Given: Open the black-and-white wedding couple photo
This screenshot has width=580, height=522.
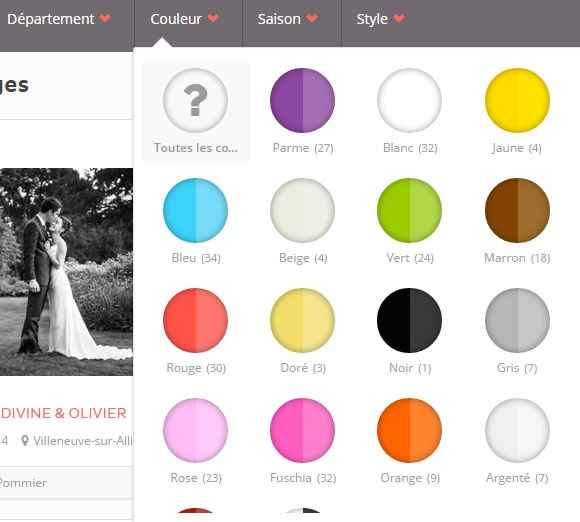Looking at the screenshot, I should 66,272.
